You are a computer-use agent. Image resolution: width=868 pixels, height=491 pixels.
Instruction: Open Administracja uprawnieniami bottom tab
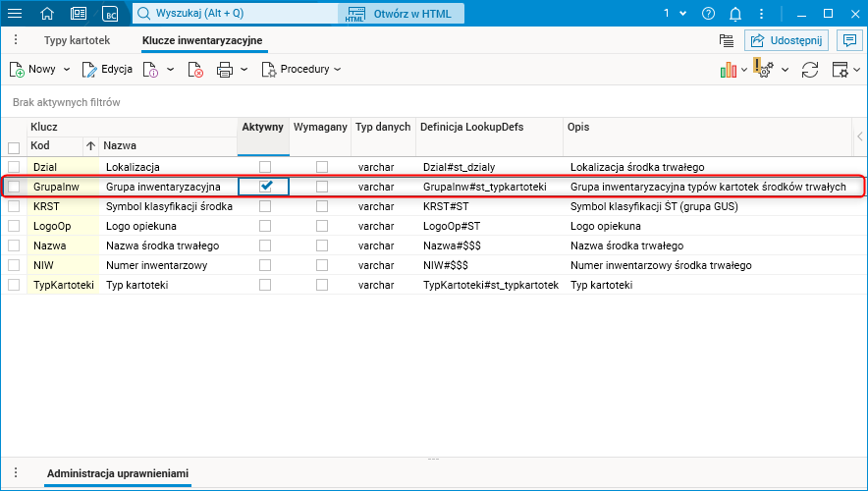(118, 473)
